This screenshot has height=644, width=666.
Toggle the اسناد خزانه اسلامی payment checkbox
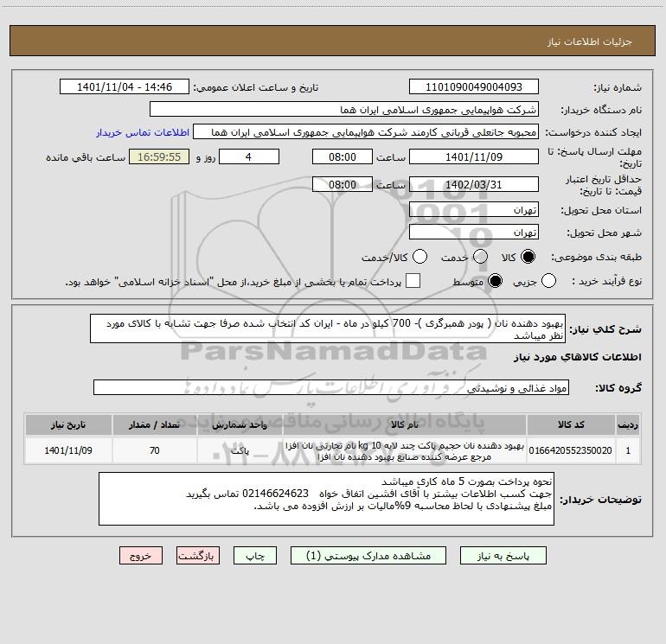pos(413,281)
